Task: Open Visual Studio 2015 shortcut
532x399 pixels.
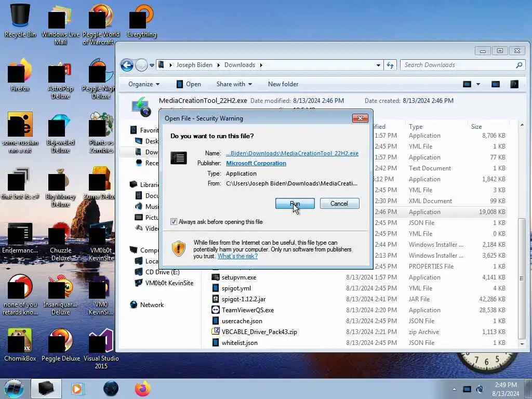Action: [101, 348]
